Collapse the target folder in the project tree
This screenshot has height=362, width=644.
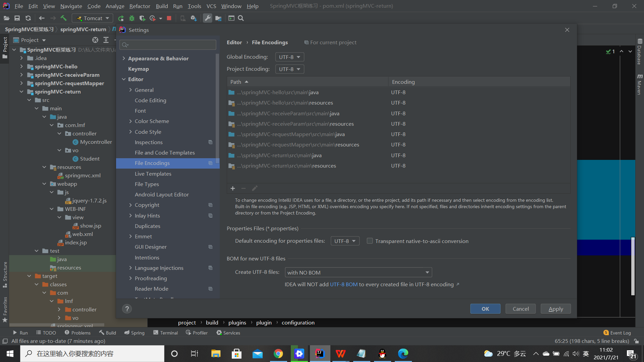click(x=29, y=276)
